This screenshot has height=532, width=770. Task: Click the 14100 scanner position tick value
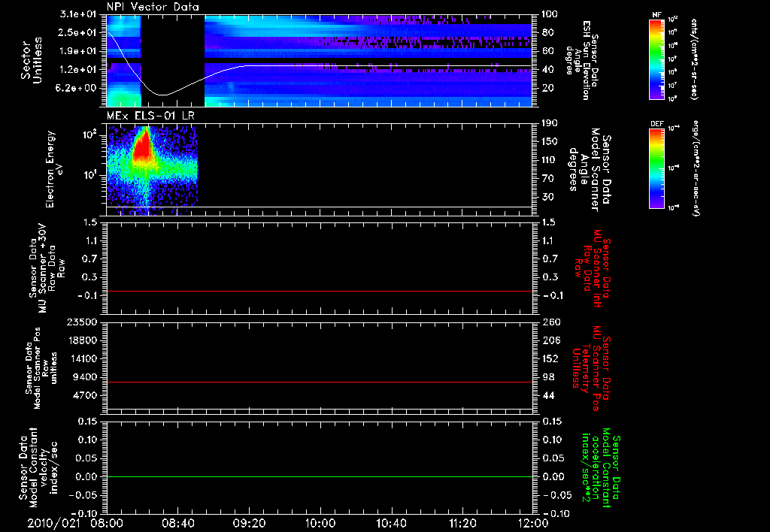pyautogui.click(x=82, y=358)
